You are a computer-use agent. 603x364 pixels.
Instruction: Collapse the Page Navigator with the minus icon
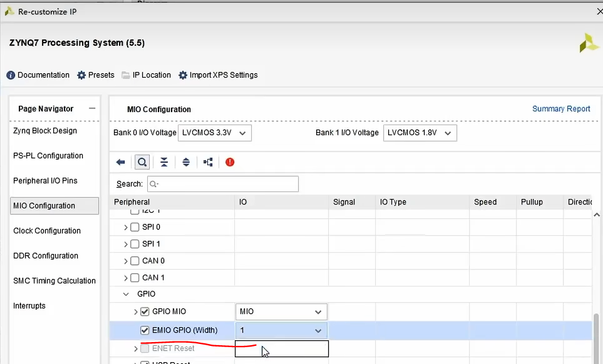pos(92,108)
